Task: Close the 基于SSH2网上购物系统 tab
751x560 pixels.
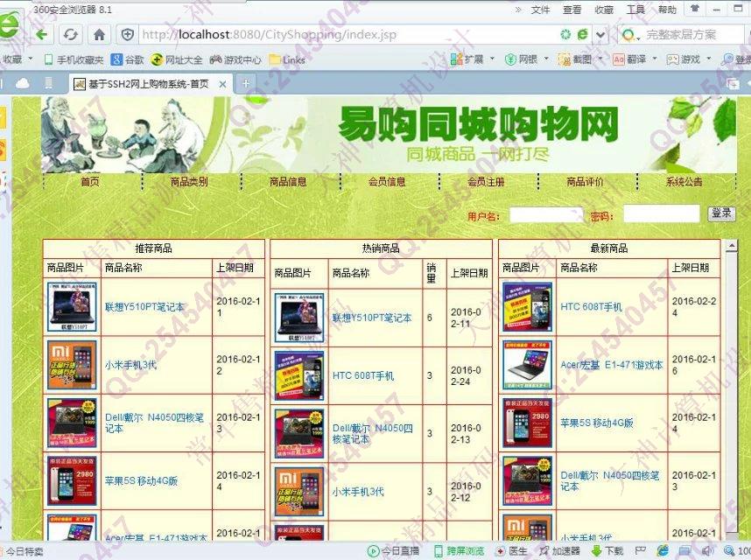Action: (222, 84)
